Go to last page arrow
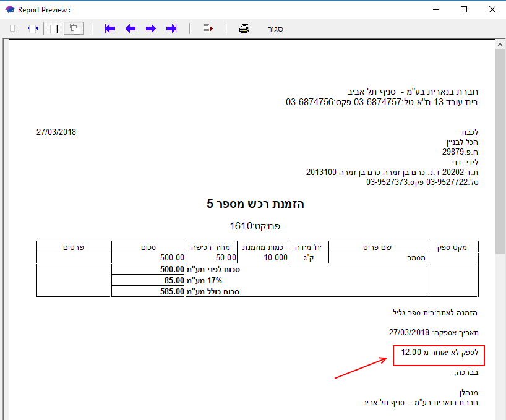Viewport: 506px width, 420px height. 171,28
